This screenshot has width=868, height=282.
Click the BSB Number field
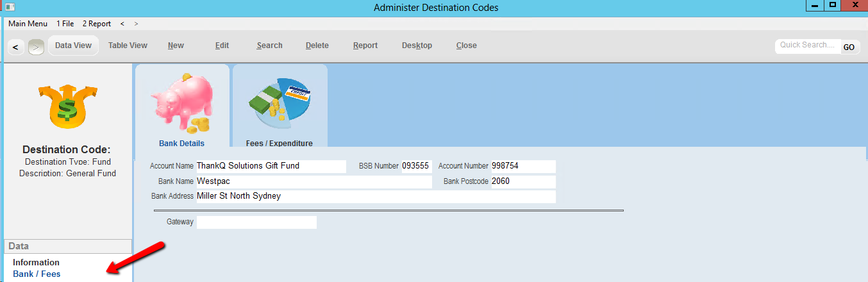tap(417, 166)
